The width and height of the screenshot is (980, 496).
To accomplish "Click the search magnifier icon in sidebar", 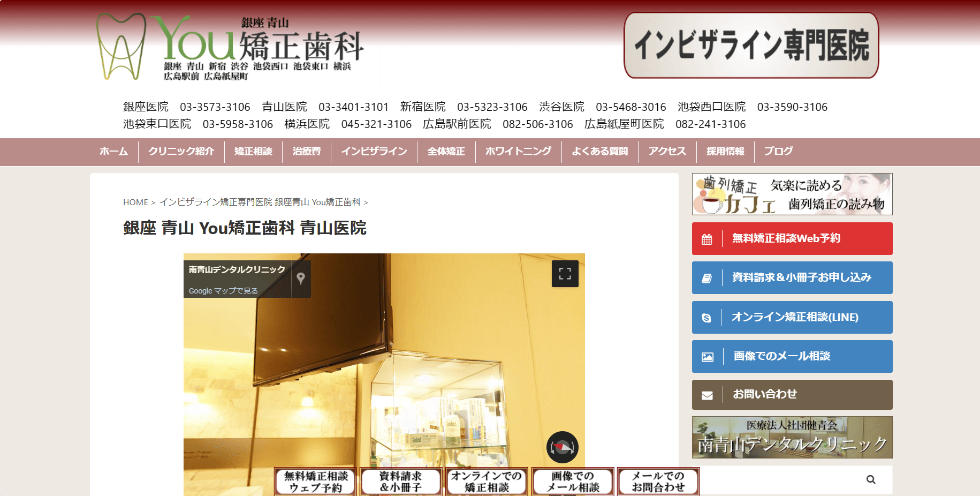I will (871, 479).
